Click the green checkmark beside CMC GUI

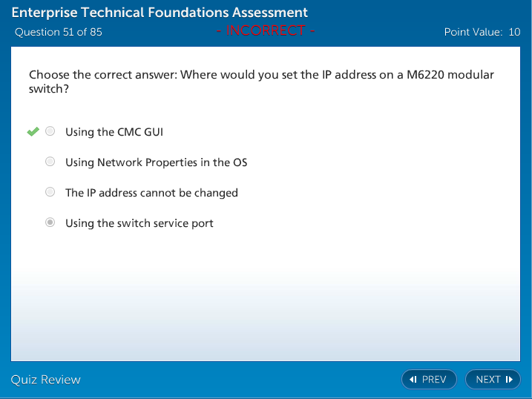33,132
